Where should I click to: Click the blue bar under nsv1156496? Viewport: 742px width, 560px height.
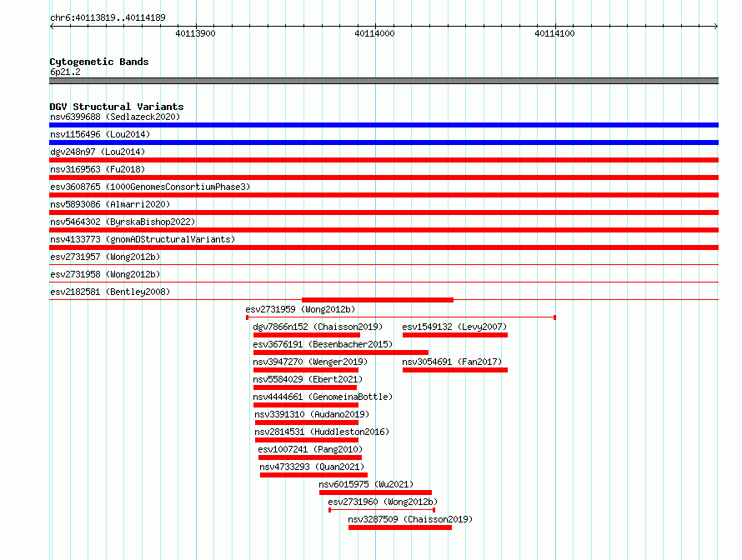[x=384, y=142]
